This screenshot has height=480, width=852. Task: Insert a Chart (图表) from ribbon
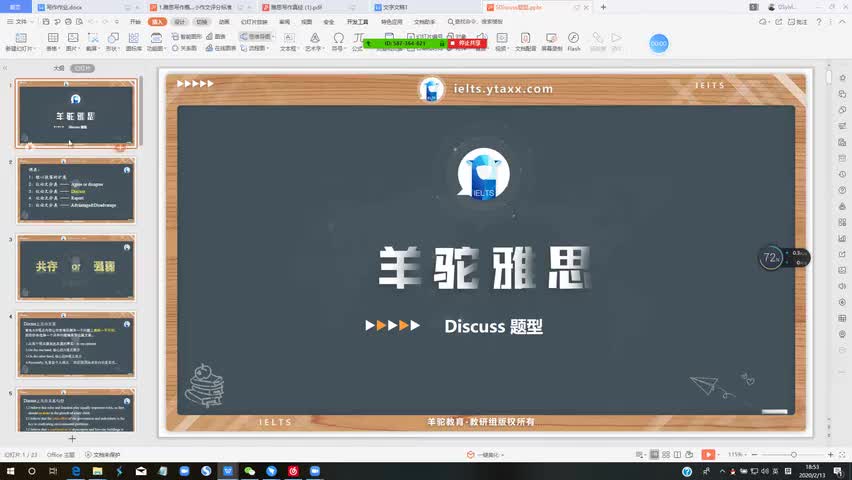[216, 36]
